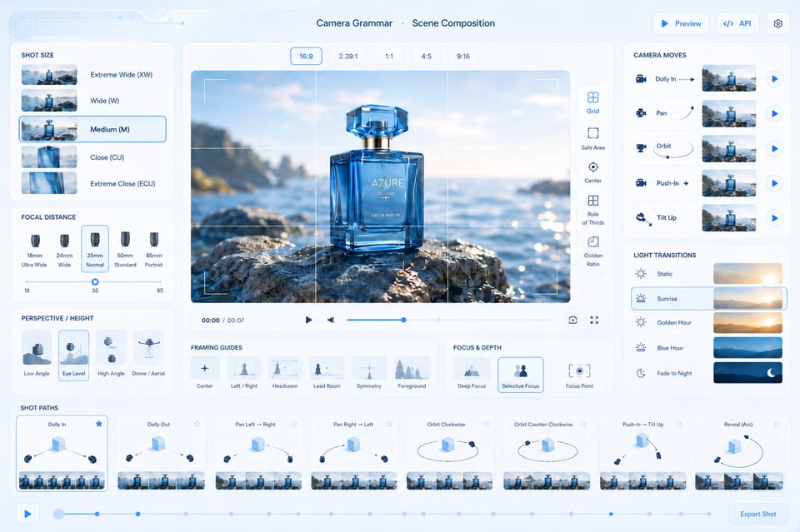Switch to 9:16 aspect ratio
Screen dimensions: 800x532
(x=462, y=56)
